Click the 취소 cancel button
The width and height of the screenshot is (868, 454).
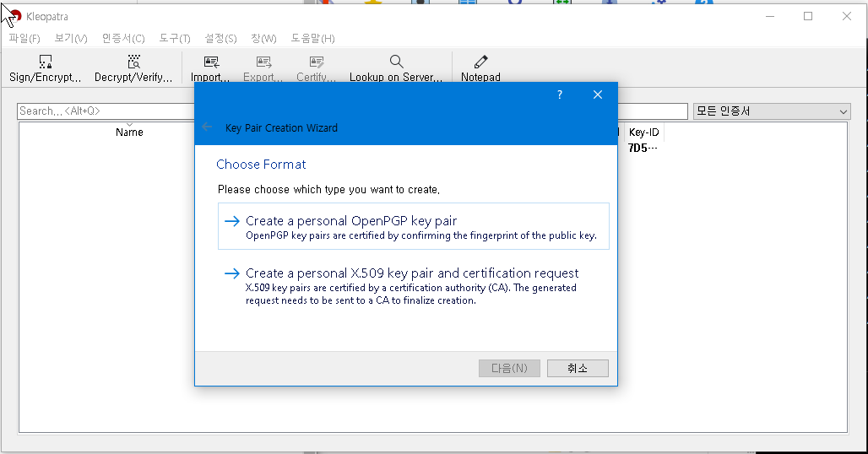coord(578,368)
